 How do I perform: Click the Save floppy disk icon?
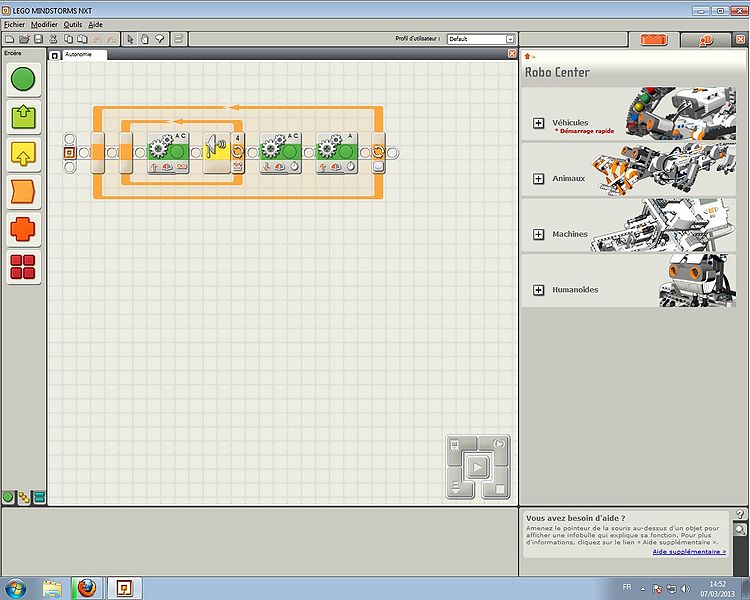(38, 39)
